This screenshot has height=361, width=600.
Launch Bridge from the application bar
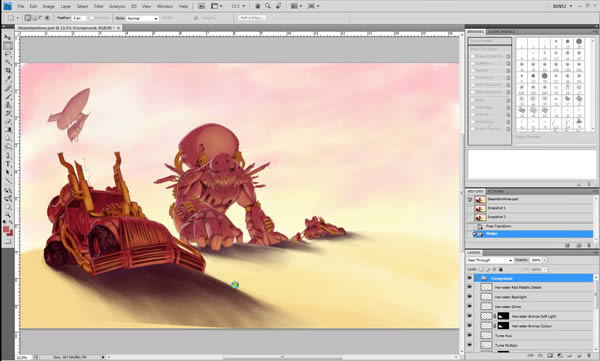click(x=201, y=6)
